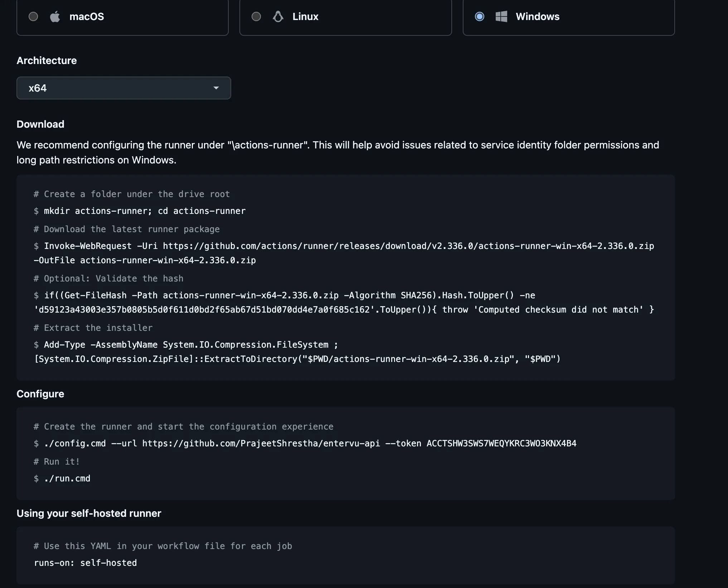The width and height of the screenshot is (728, 588).
Task: Click the ./run.cmd command line
Action: [67, 479]
